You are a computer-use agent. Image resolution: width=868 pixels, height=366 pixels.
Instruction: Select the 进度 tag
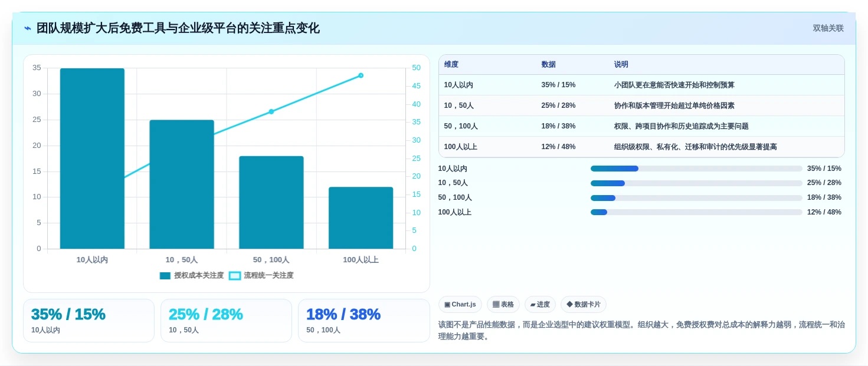click(x=540, y=305)
